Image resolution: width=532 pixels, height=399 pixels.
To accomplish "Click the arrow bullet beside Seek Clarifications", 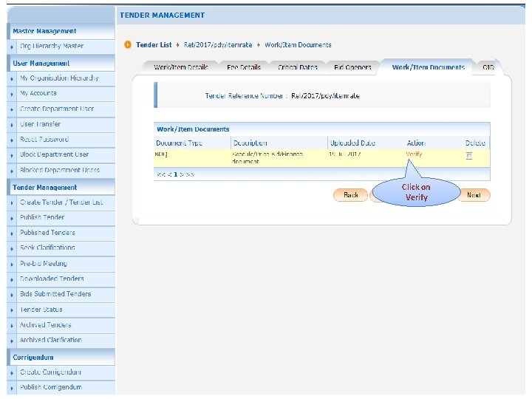I will pyautogui.click(x=12, y=249).
